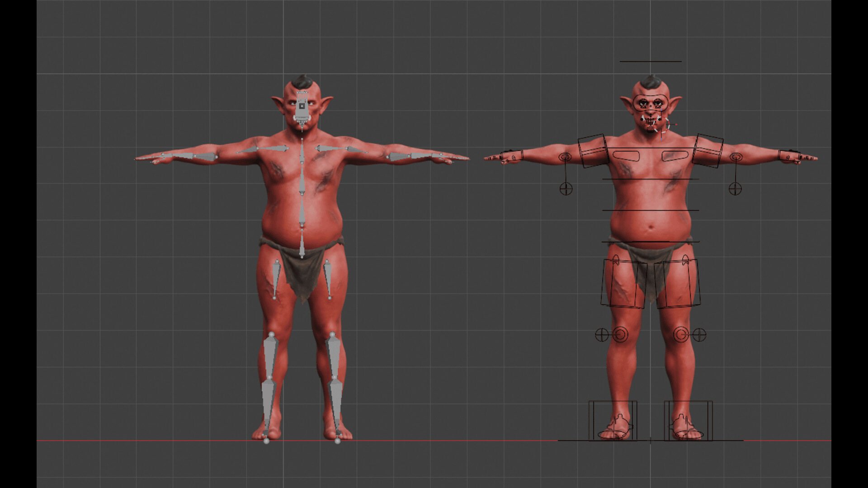Select thigh box control on screen-right leg
868x488 pixels.
click(x=677, y=284)
